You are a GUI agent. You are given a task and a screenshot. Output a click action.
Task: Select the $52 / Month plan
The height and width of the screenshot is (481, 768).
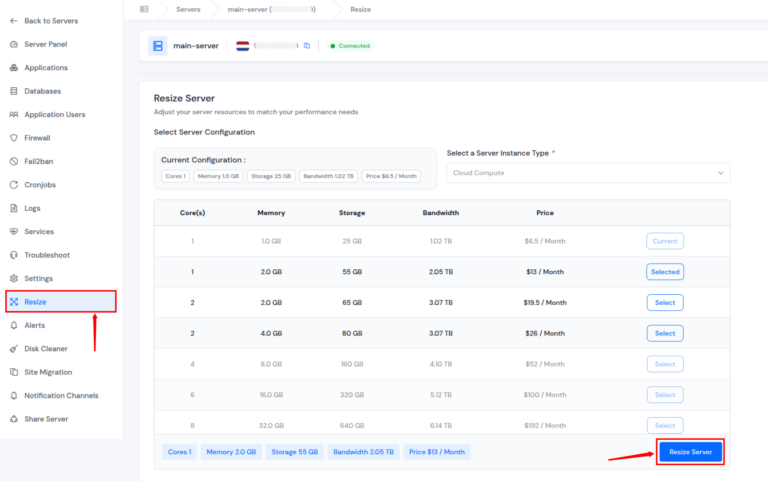click(665, 364)
